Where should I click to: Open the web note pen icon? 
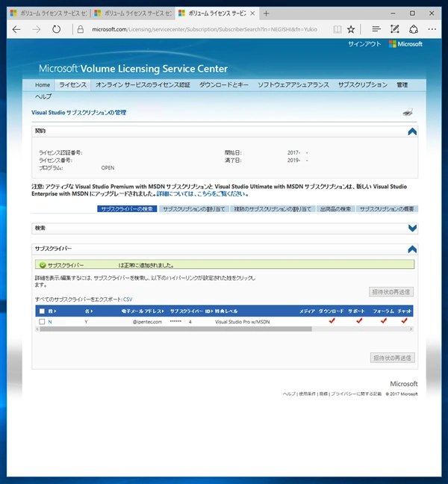coord(395,29)
